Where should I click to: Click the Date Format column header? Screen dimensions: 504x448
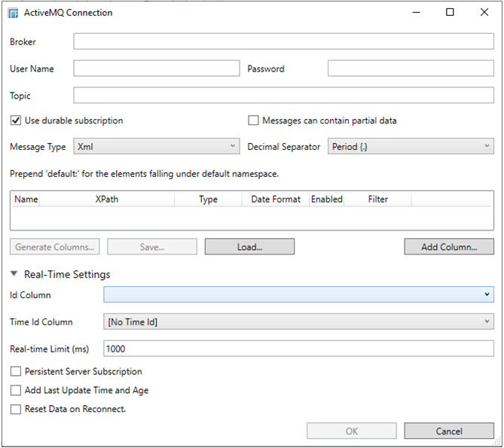click(276, 200)
